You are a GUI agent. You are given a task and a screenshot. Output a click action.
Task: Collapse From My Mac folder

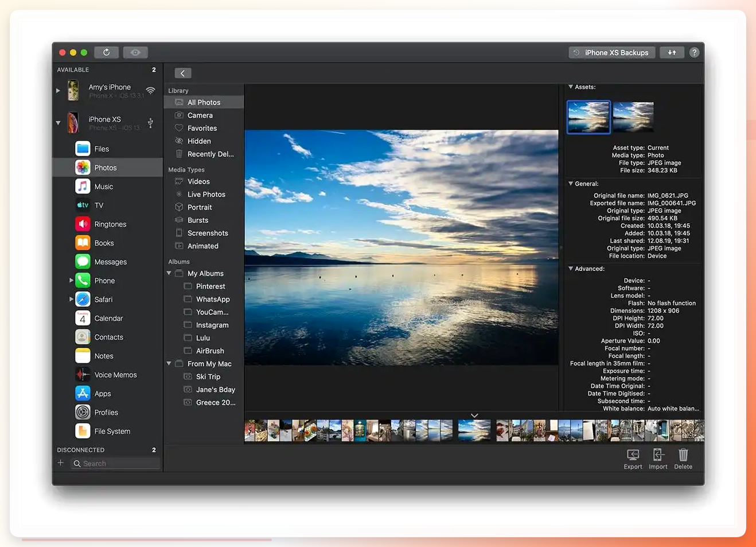tap(169, 363)
